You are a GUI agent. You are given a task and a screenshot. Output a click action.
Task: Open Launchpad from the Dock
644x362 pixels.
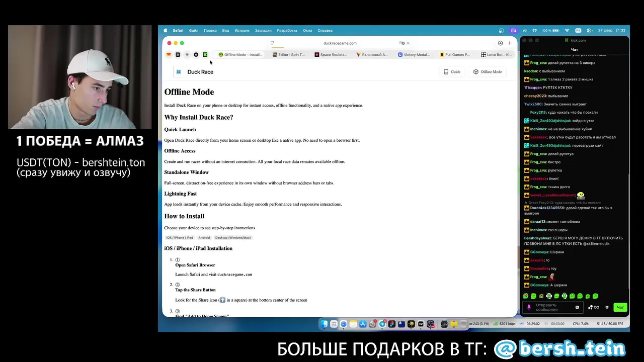pyautogui.click(x=334, y=324)
